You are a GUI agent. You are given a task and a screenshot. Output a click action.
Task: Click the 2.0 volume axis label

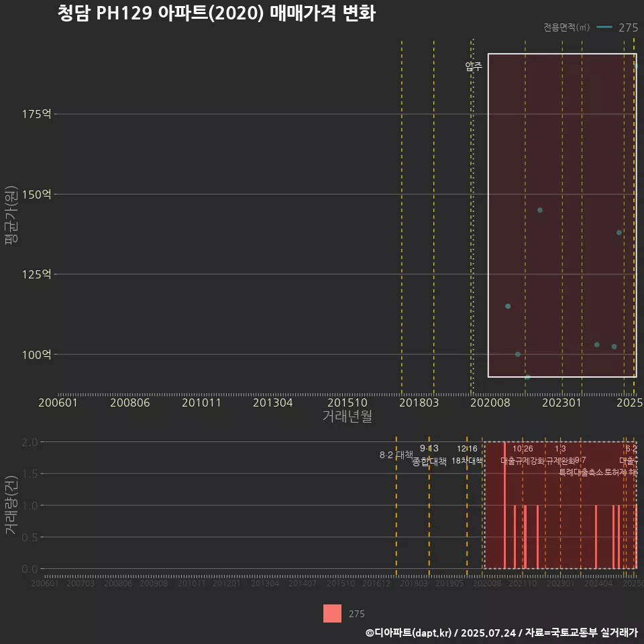(x=30, y=442)
